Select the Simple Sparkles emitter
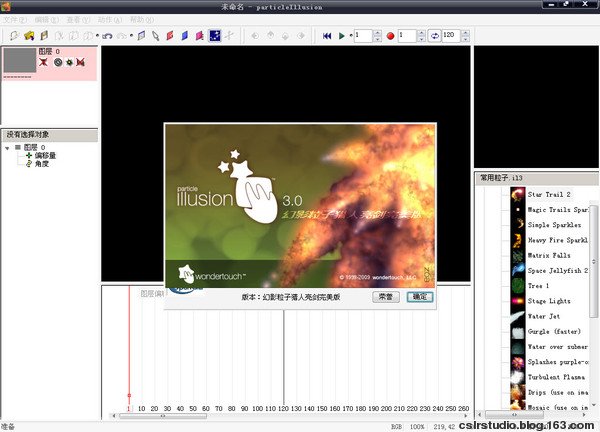The image size is (600, 432). point(554,225)
